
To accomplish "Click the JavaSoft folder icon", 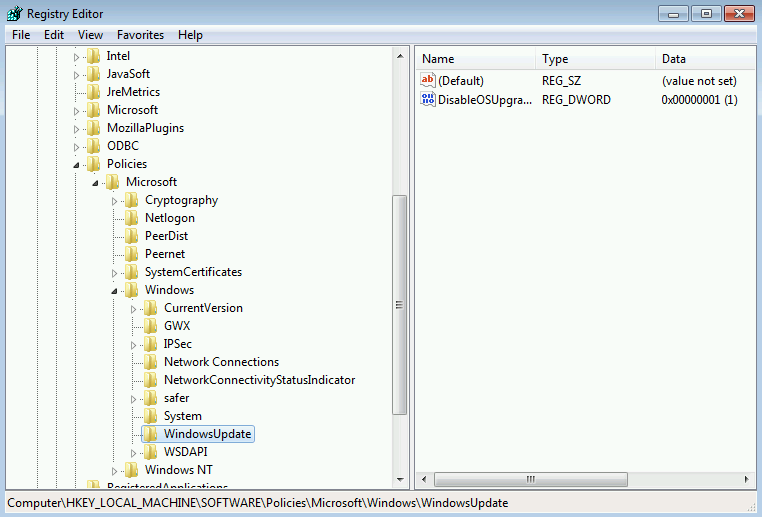I will point(93,74).
